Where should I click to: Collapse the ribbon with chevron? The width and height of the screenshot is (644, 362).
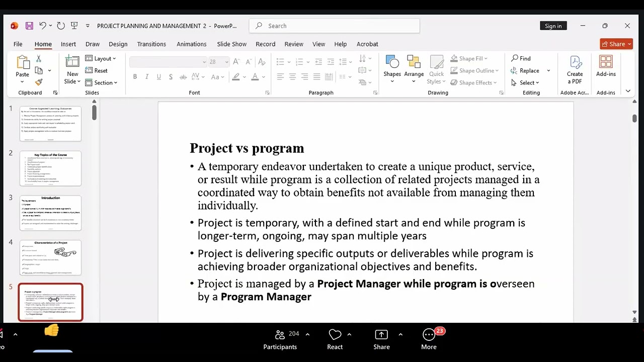pyautogui.click(x=628, y=91)
